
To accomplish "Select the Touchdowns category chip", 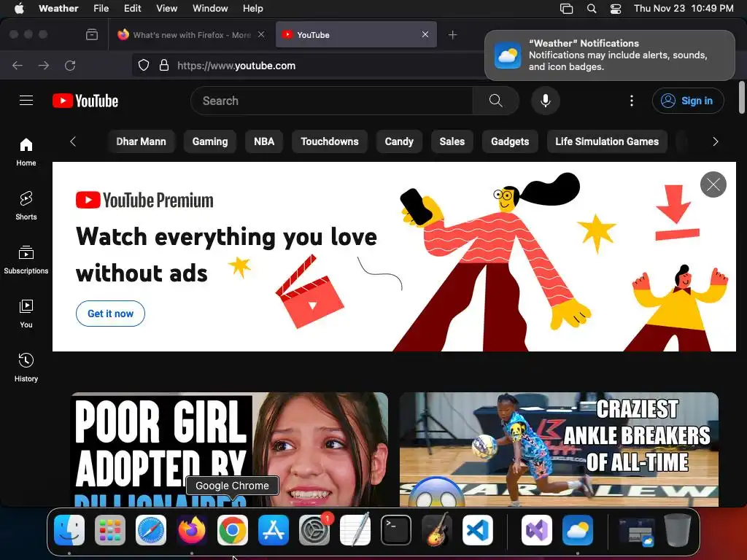I will coord(330,141).
